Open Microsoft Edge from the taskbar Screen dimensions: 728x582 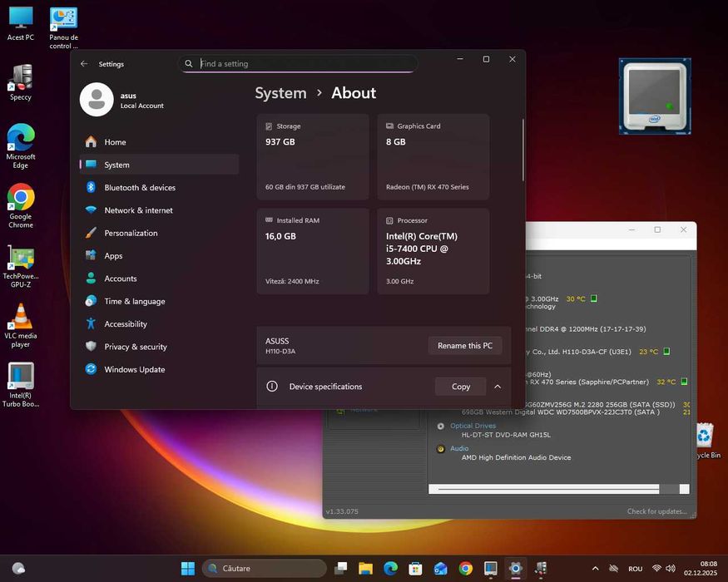click(390, 569)
